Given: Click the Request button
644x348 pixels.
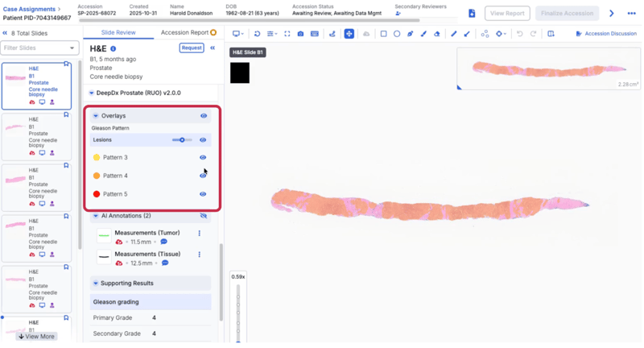Looking at the screenshot, I should (192, 48).
